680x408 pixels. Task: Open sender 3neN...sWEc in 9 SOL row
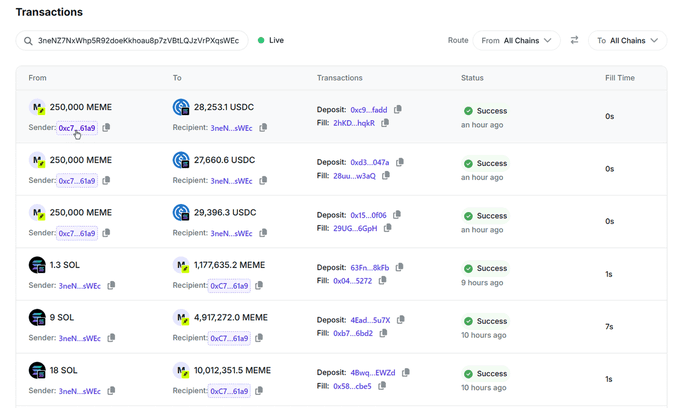[79, 338]
